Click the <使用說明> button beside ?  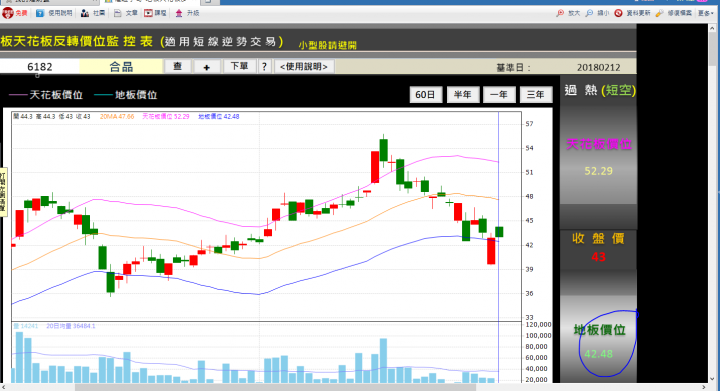[x=304, y=67]
